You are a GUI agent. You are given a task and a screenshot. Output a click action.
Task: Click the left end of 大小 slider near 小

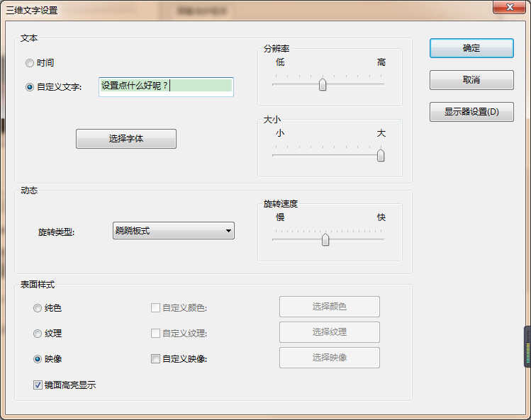[x=274, y=155]
